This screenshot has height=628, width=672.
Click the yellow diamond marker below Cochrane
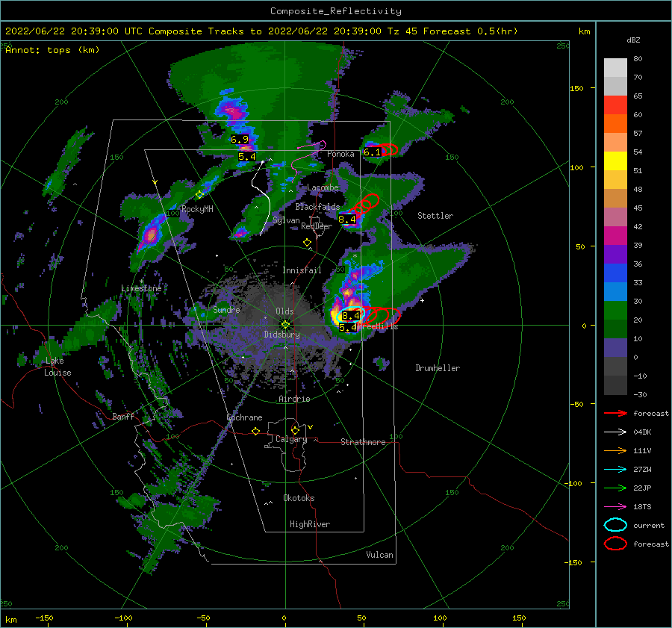point(256,431)
